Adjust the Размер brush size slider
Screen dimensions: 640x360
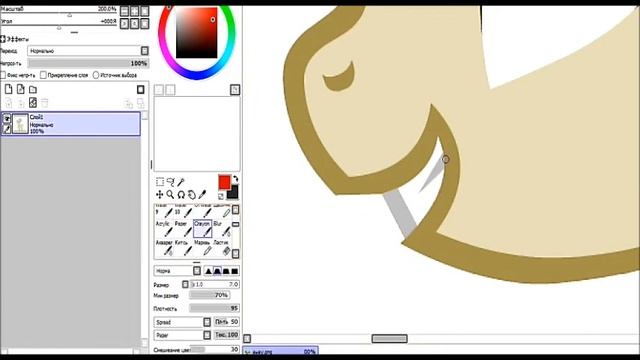[x=215, y=284]
